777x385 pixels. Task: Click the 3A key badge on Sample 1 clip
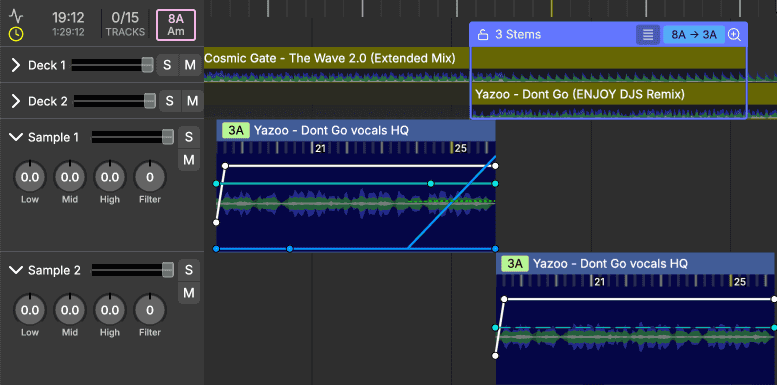click(x=236, y=131)
